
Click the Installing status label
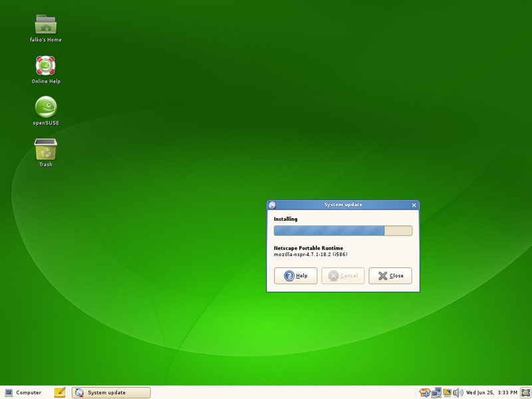[x=286, y=219]
